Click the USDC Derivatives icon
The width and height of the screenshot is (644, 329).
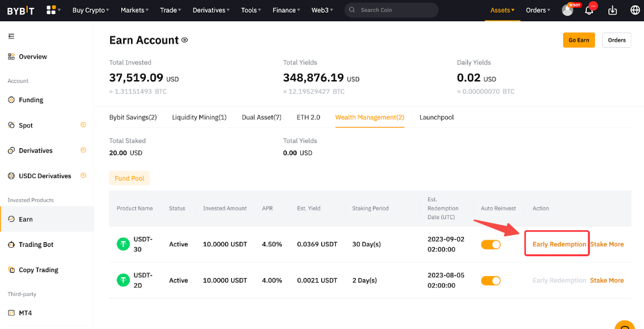click(x=11, y=176)
